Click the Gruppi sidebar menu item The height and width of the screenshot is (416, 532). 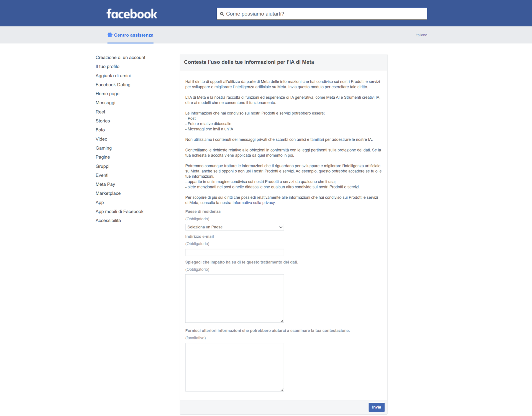point(102,166)
